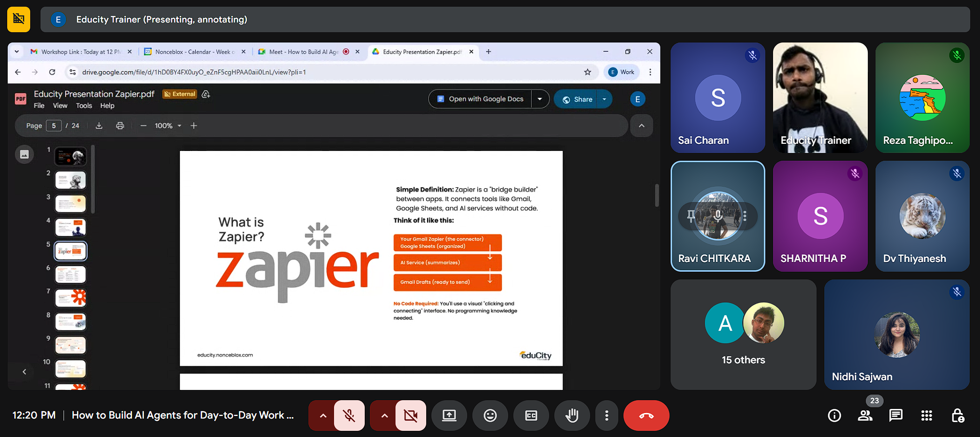Open the Chrome Work profile button
The width and height of the screenshot is (980, 437).
tap(621, 72)
